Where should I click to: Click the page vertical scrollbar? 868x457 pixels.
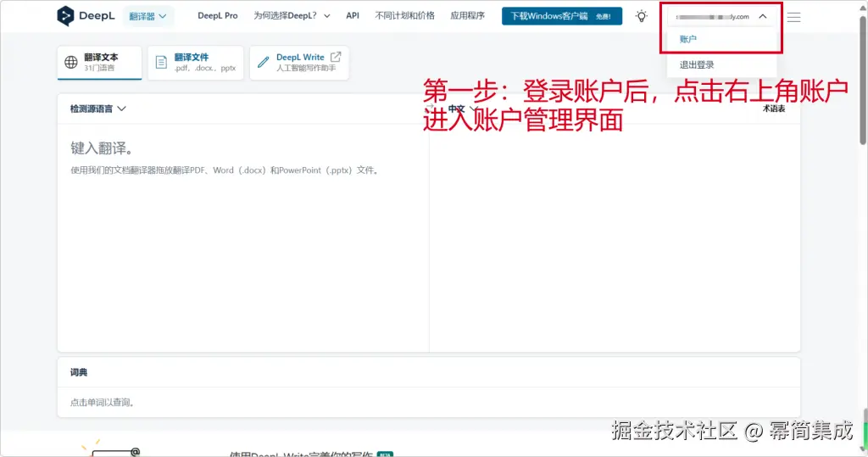(x=863, y=81)
